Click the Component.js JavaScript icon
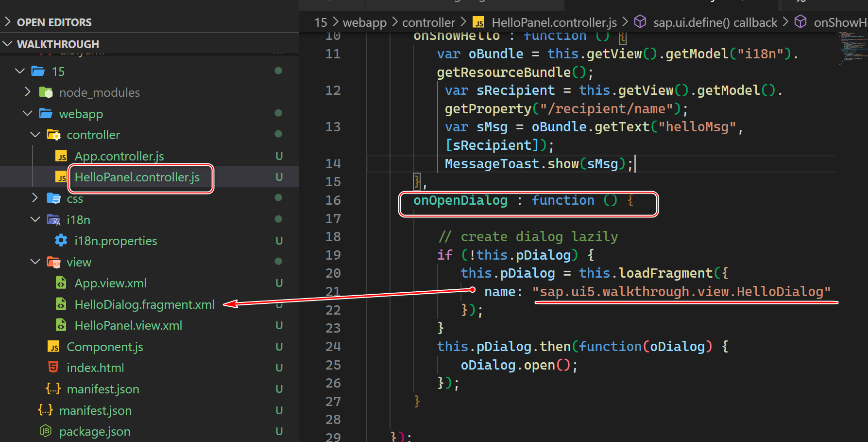This screenshot has height=442, width=868. (53, 346)
